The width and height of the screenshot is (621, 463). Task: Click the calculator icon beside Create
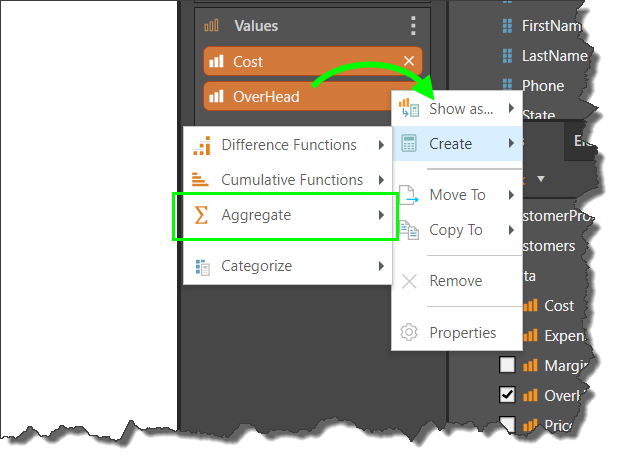(408, 144)
